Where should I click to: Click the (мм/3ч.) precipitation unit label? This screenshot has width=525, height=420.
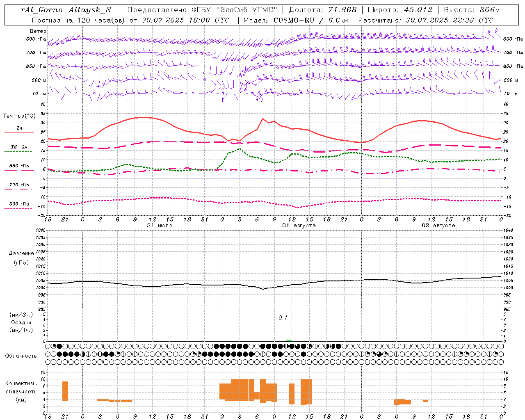point(21,315)
